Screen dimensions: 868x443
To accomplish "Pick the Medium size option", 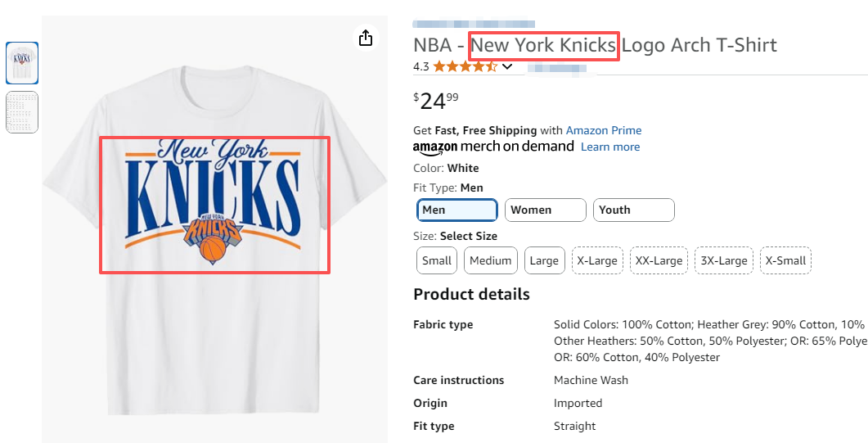I will (x=491, y=261).
